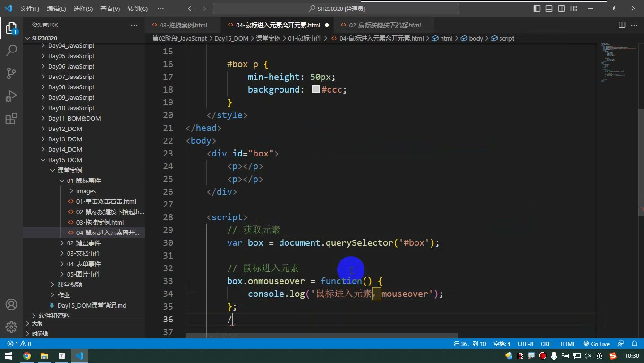This screenshot has height=363, width=644.
Task: Collapse the 01-鼠标事件 folder
Action: (x=84, y=181)
